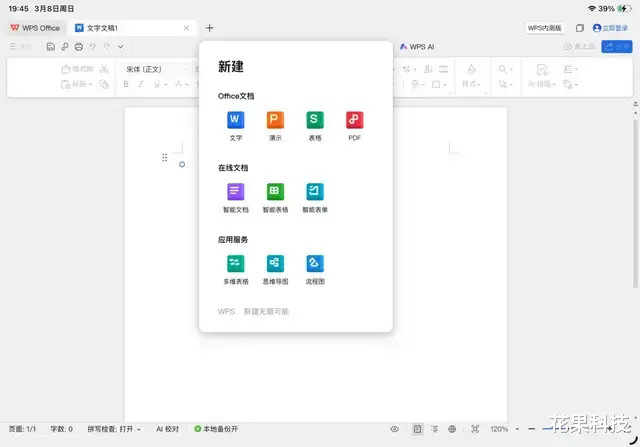The width and height of the screenshot is (640, 447).
Task: Open the 流程图 flowchart creator
Action: coord(315,264)
